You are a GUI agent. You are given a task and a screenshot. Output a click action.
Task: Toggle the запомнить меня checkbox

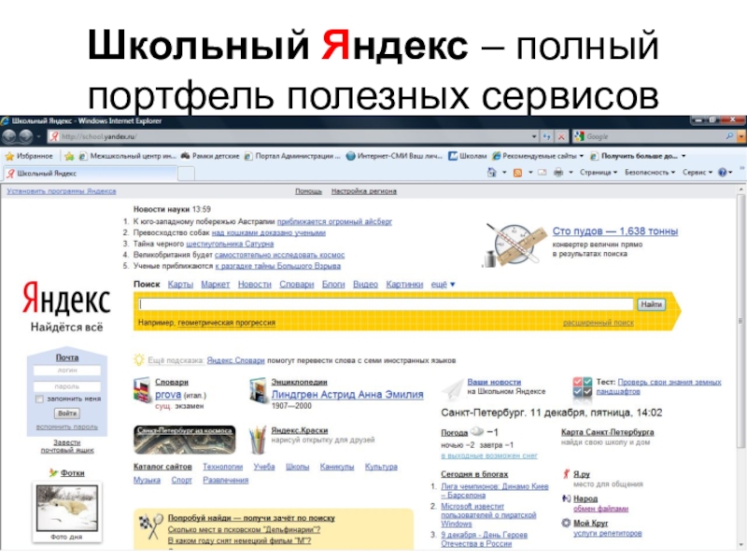[x=39, y=399]
